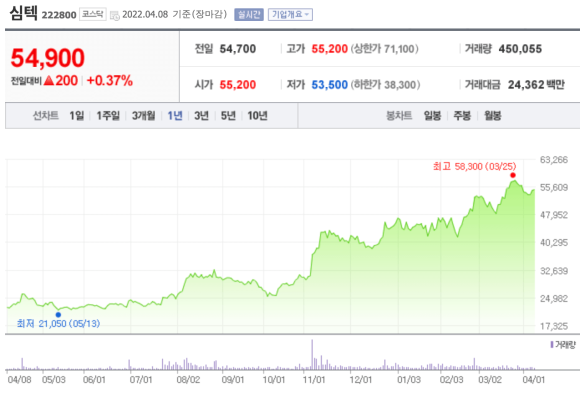Click the 저가 value 53,500

pyautogui.click(x=330, y=85)
